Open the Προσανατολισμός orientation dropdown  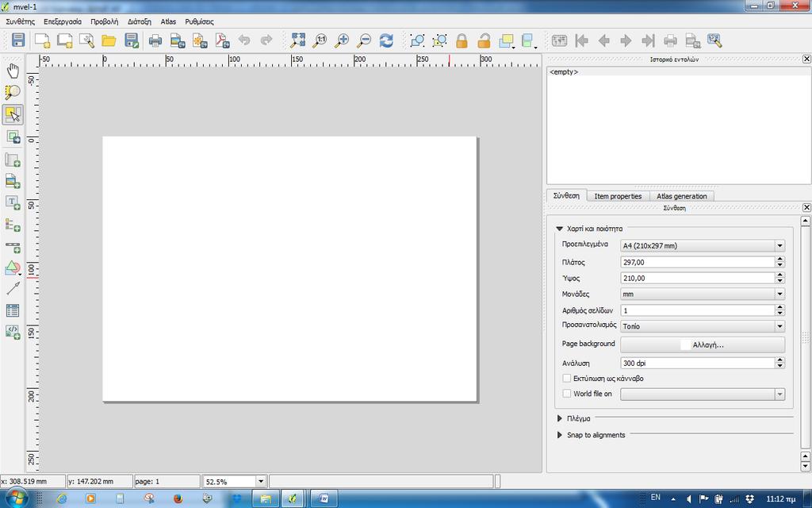click(x=703, y=326)
